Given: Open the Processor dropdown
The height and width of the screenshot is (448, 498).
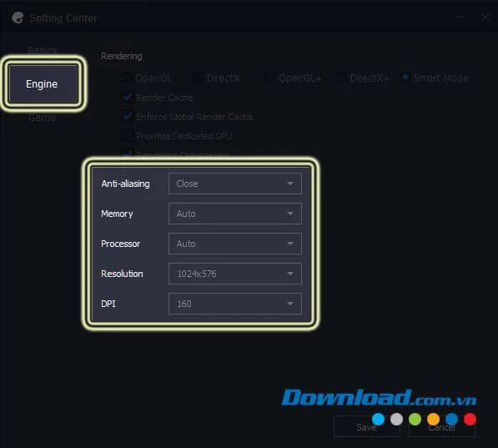Looking at the screenshot, I should pyautogui.click(x=235, y=244).
